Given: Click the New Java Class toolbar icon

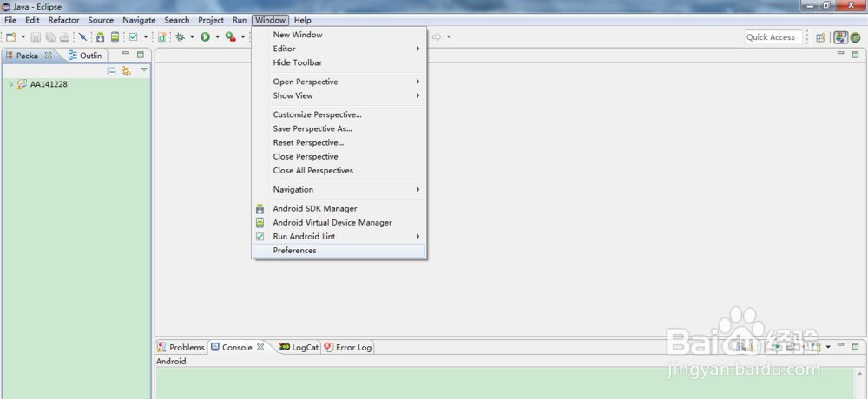Looking at the screenshot, I should tap(161, 37).
